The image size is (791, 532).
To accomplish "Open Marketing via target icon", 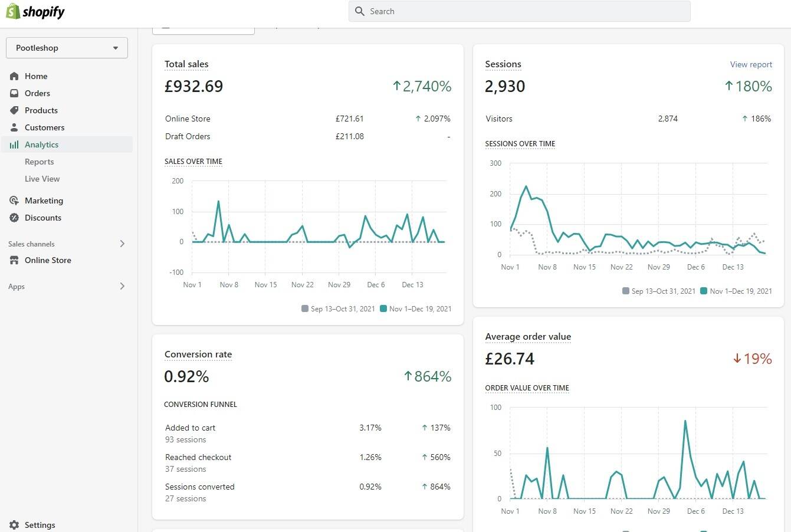I will pos(14,201).
